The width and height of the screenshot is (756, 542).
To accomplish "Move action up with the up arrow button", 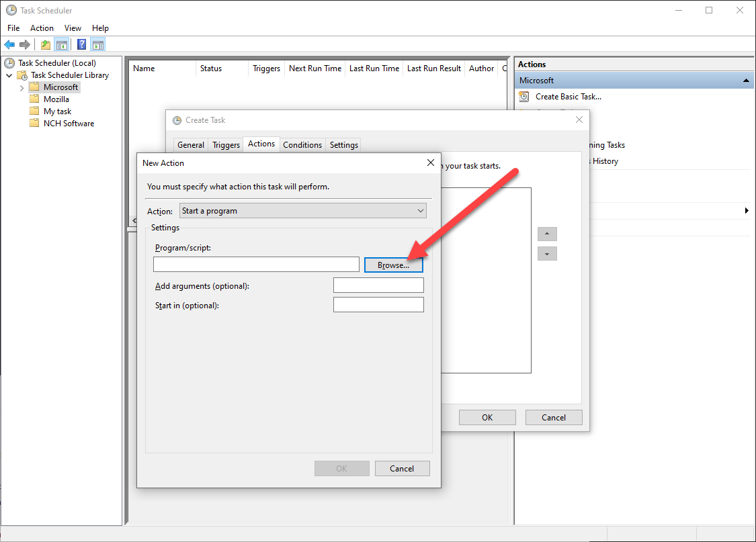I will [547, 234].
